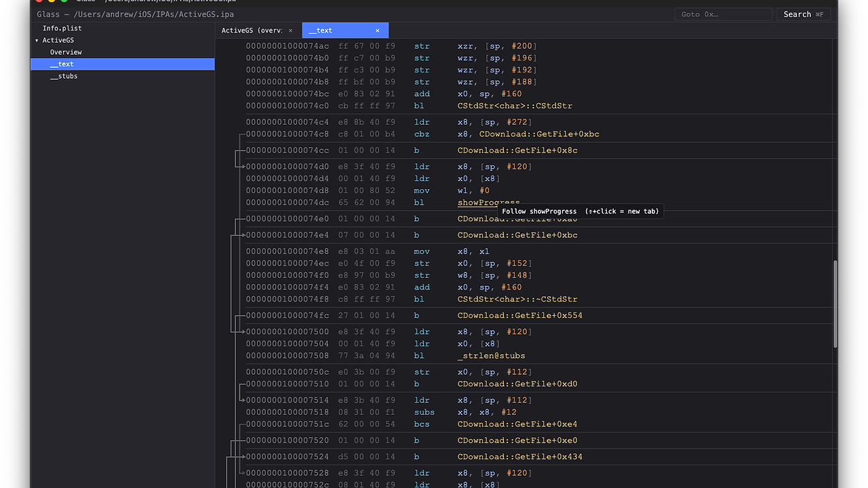Open the __stubs section in sidebar

[64, 77]
